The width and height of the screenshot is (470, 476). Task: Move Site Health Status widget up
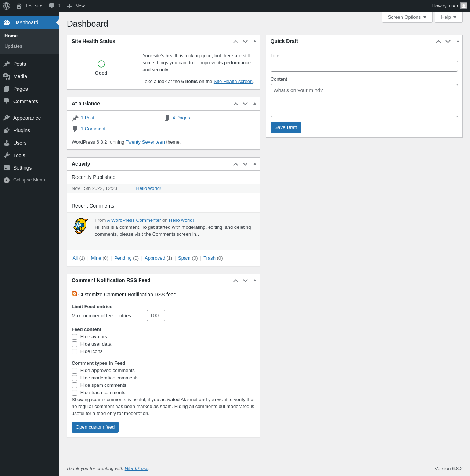click(236, 42)
